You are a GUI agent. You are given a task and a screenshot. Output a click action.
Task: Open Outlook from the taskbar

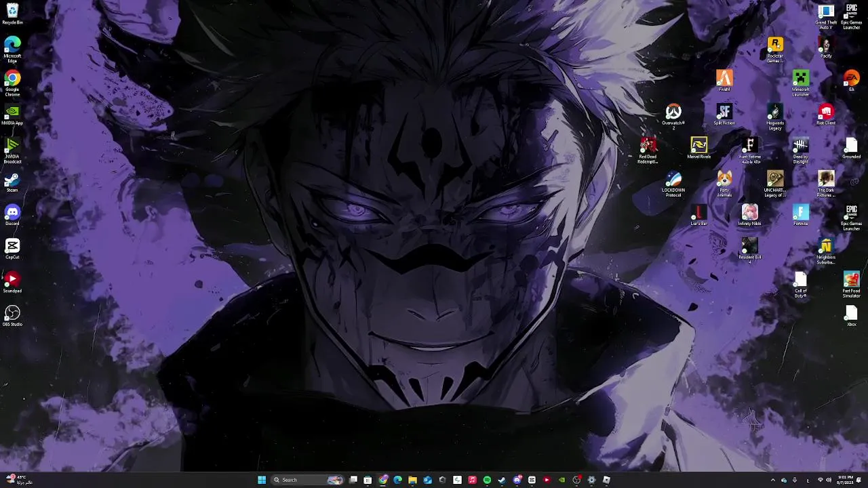click(427, 480)
